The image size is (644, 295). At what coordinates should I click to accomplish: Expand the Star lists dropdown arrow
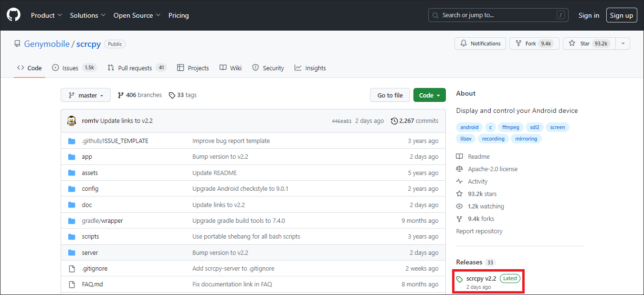[623, 44]
